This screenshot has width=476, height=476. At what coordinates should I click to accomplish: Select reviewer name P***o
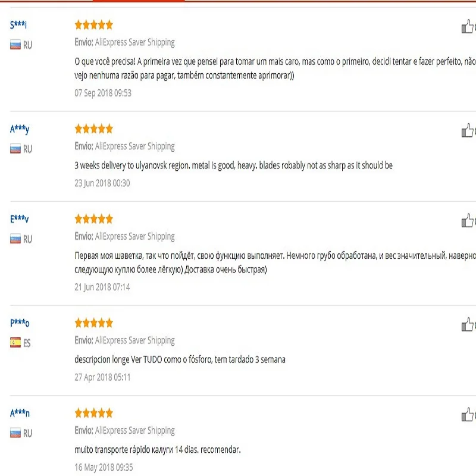pos(19,322)
